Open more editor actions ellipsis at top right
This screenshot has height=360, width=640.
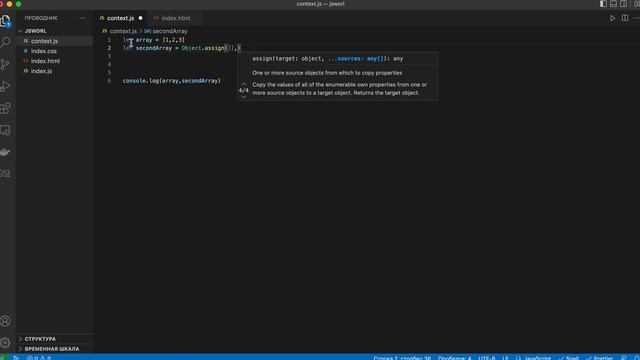(x=636, y=18)
